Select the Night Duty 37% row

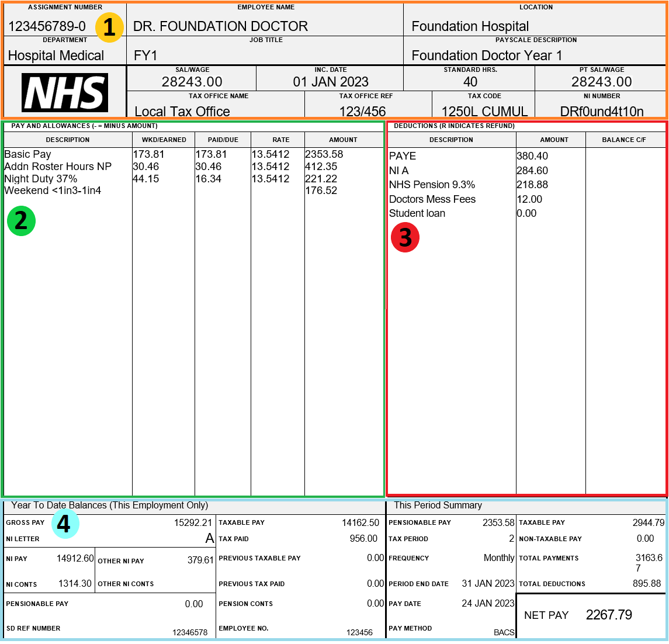pyautogui.click(x=40, y=179)
